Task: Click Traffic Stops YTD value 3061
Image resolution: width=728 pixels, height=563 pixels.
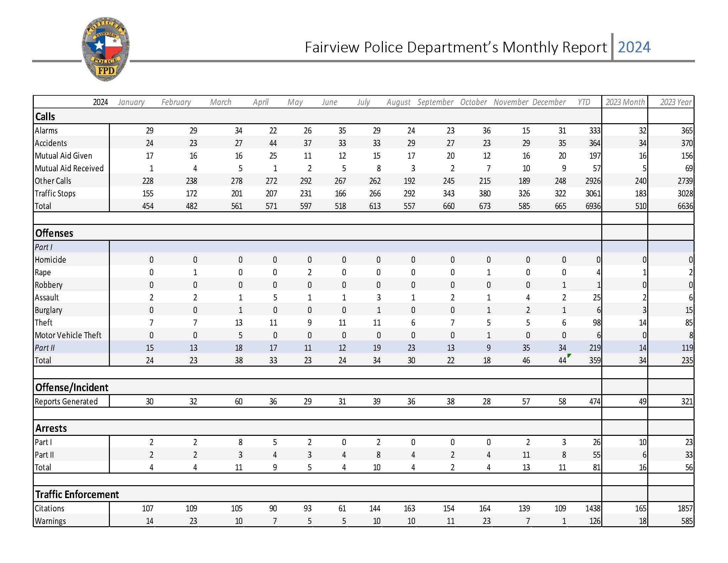Action: tap(593, 193)
